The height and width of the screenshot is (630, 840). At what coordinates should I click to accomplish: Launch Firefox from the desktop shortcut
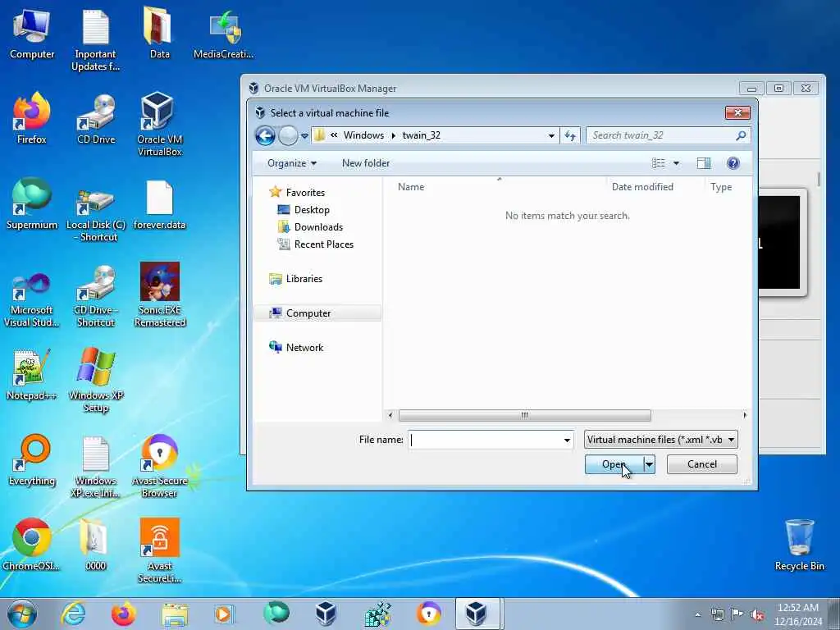click(x=32, y=119)
